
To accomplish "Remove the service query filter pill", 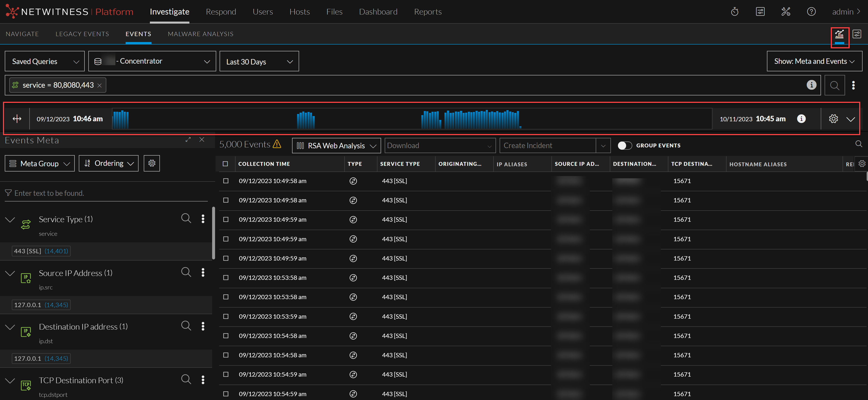I will [x=99, y=86].
